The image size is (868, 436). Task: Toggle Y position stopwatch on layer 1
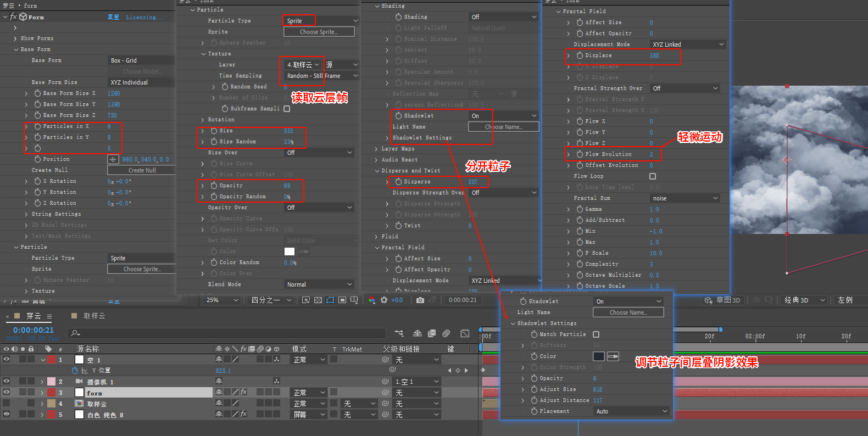tap(75, 371)
